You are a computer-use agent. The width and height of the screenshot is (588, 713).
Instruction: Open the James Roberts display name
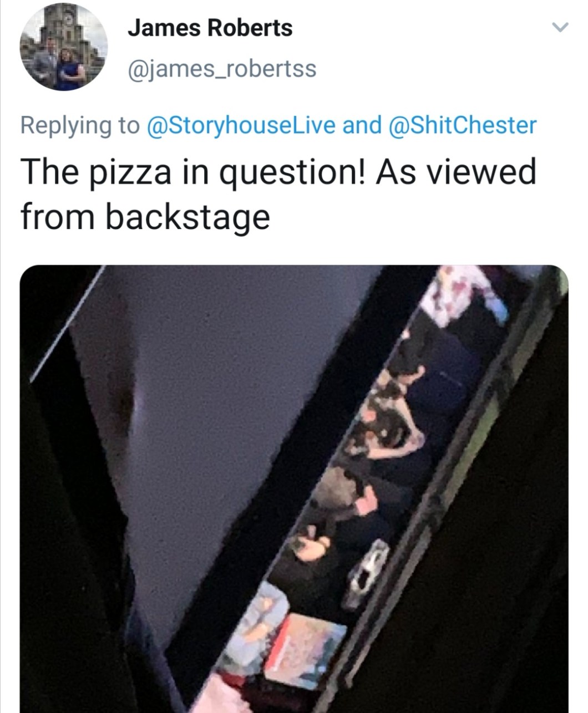(210, 28)
